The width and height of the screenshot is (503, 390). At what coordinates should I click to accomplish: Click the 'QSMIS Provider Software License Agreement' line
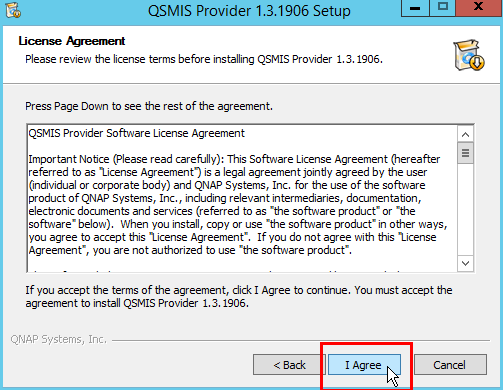136,133
